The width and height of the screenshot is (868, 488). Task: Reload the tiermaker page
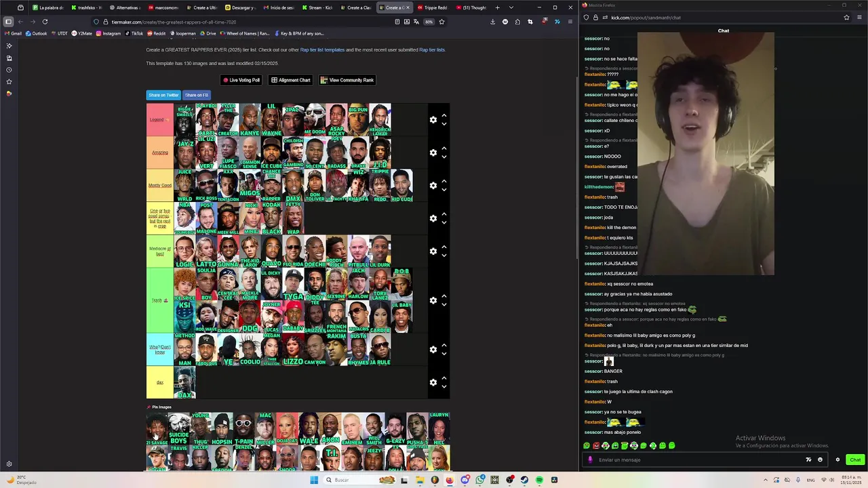tap(44, 22)
